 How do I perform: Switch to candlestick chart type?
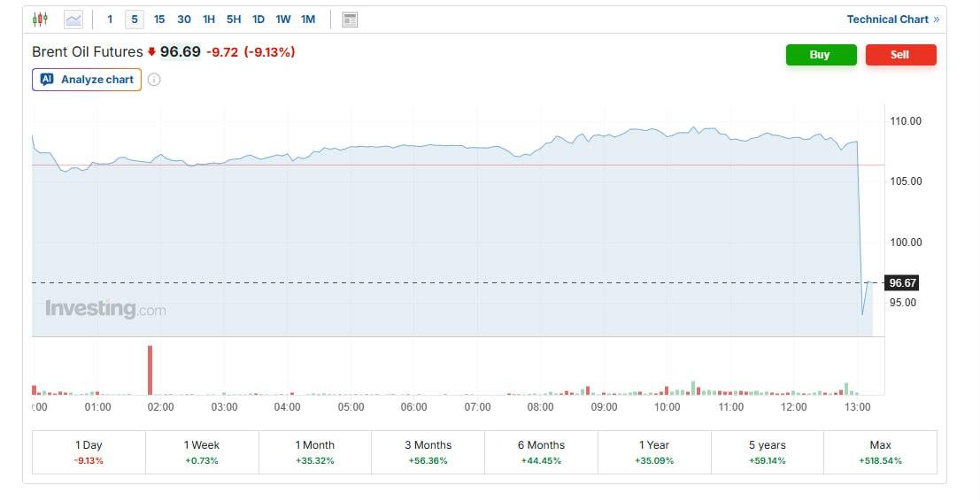(x=40, y=19)
